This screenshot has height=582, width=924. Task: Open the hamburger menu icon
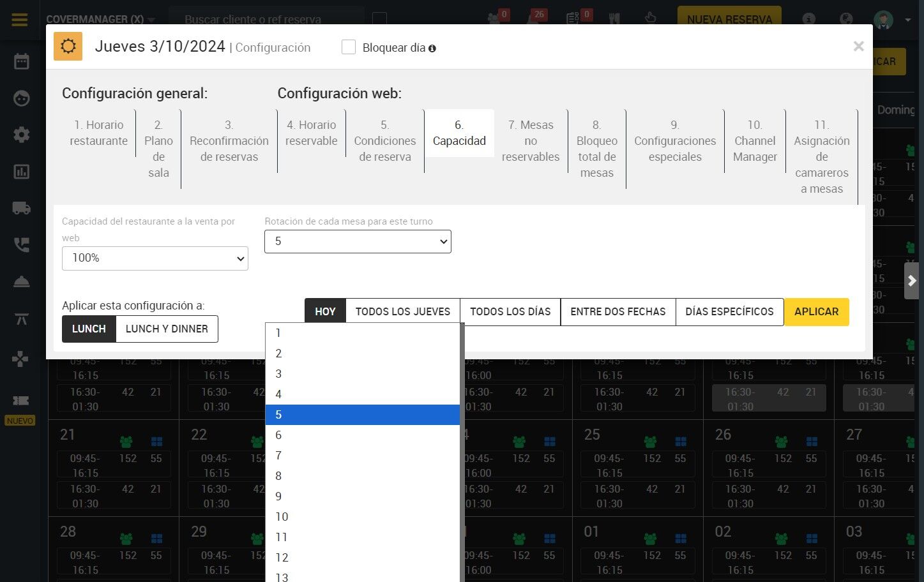(x=20, y=20)
